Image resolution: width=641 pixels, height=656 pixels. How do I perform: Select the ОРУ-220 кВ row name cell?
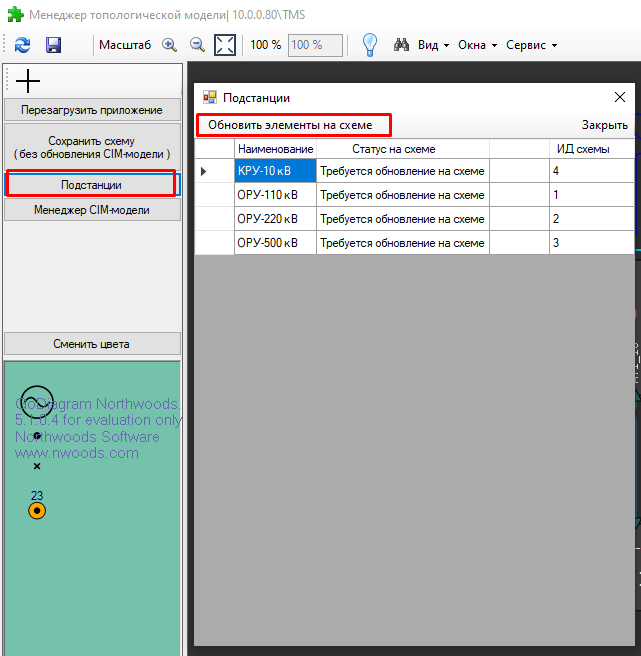(275, 219)
